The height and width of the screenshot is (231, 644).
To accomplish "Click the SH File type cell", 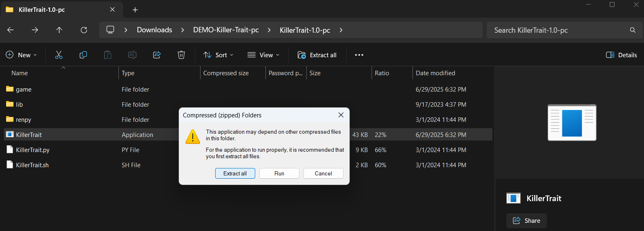I will click(131, 165).
